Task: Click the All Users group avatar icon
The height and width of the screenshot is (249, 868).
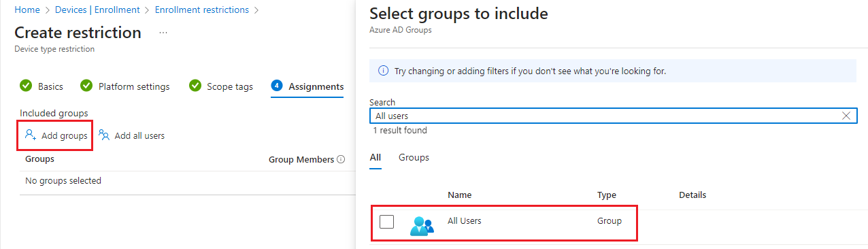Action: click(422, 225)
